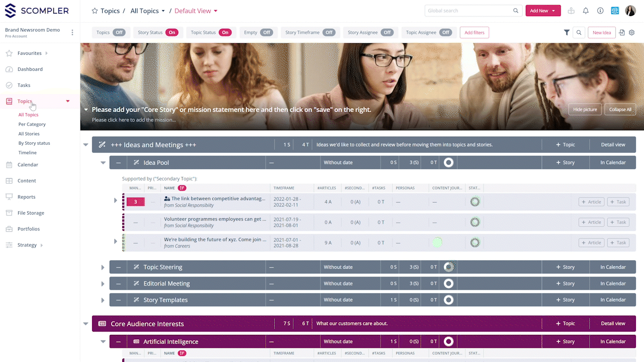The width and height of the screenshot is (644, 362).
Task: Select By Story status submenu item
Action: [x=34, y=143]
